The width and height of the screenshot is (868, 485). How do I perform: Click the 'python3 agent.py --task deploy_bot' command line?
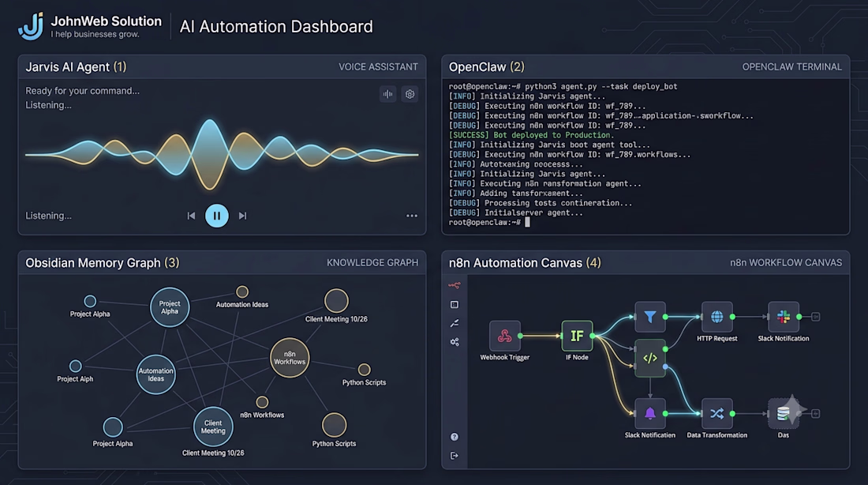[600, 86]
